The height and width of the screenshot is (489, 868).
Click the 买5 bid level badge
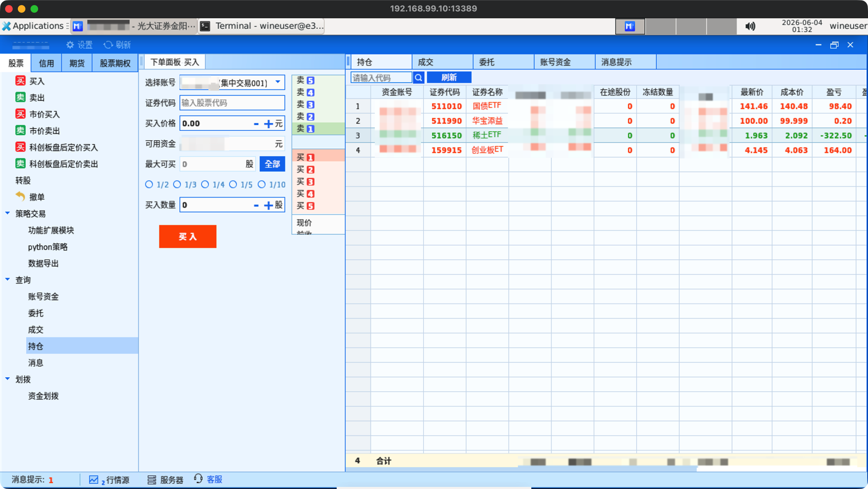tap(310, 206)
